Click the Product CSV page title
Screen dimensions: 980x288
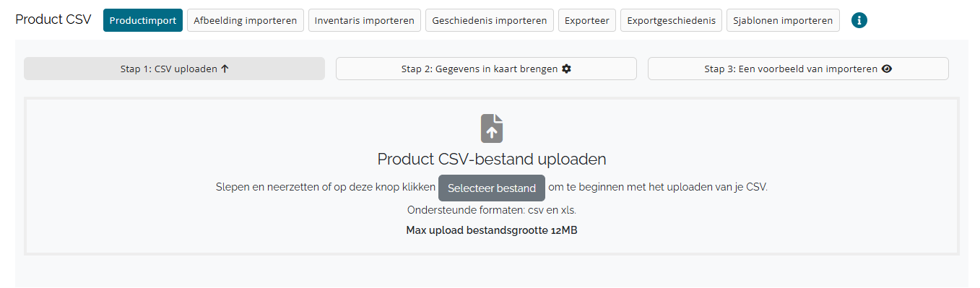click(53, 19)
